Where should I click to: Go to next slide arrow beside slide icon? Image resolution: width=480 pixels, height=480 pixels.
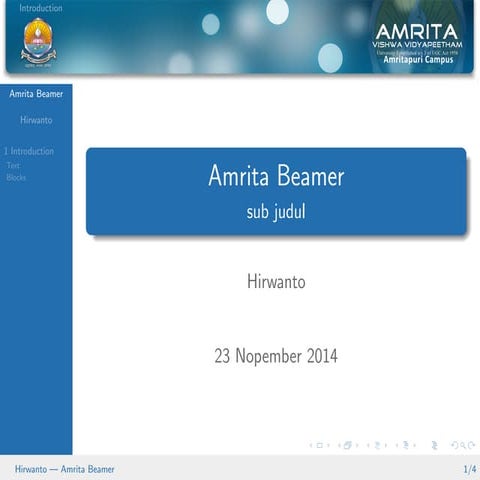328,445
